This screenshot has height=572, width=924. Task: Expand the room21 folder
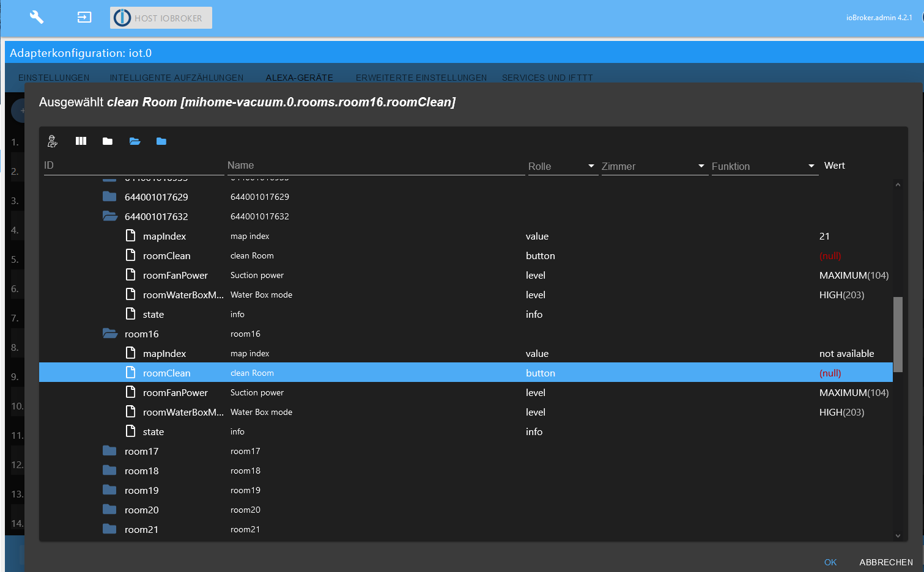(109, 529)
